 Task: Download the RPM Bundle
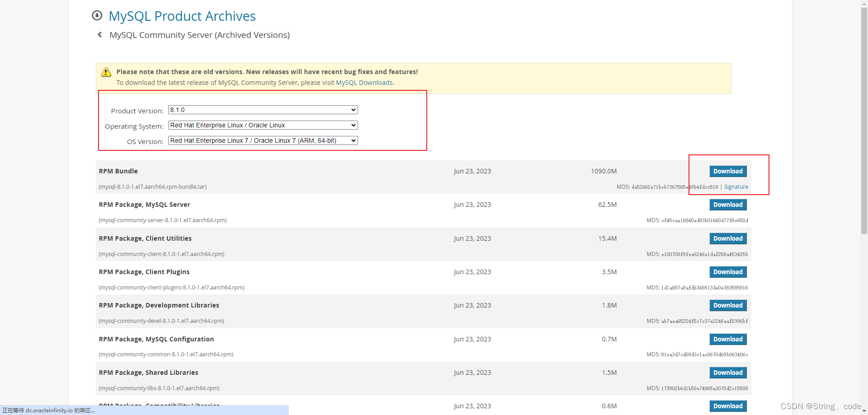click(x=728, y=171)
